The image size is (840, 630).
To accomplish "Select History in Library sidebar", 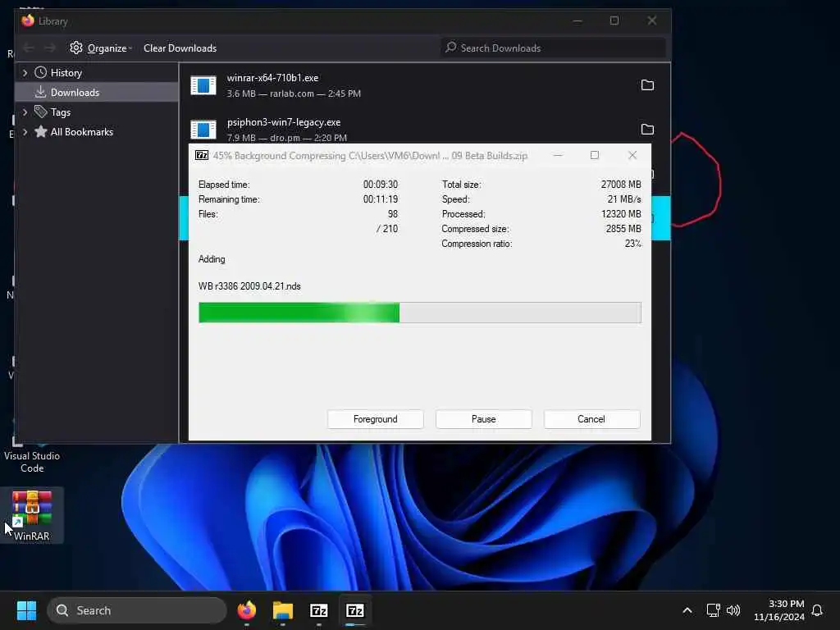I will [x=97, y=72].
